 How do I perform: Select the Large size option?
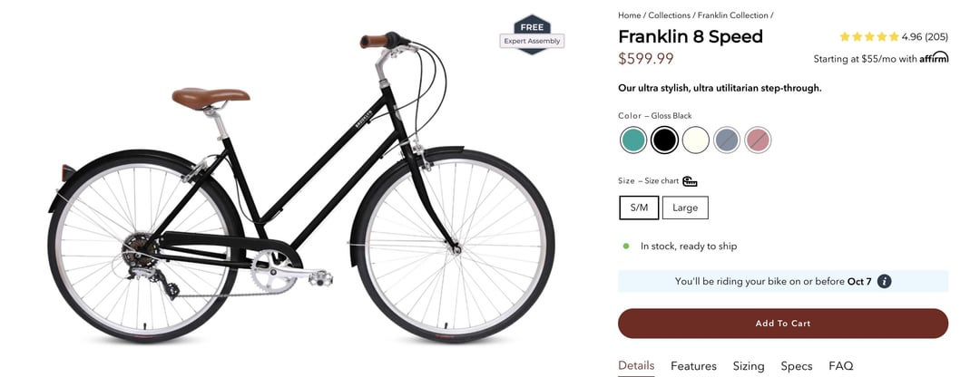point(685,208)
